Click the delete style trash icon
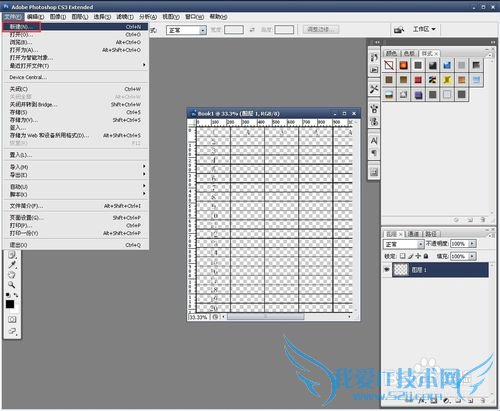The image size is (500, 411). click(x=483, y=220)
